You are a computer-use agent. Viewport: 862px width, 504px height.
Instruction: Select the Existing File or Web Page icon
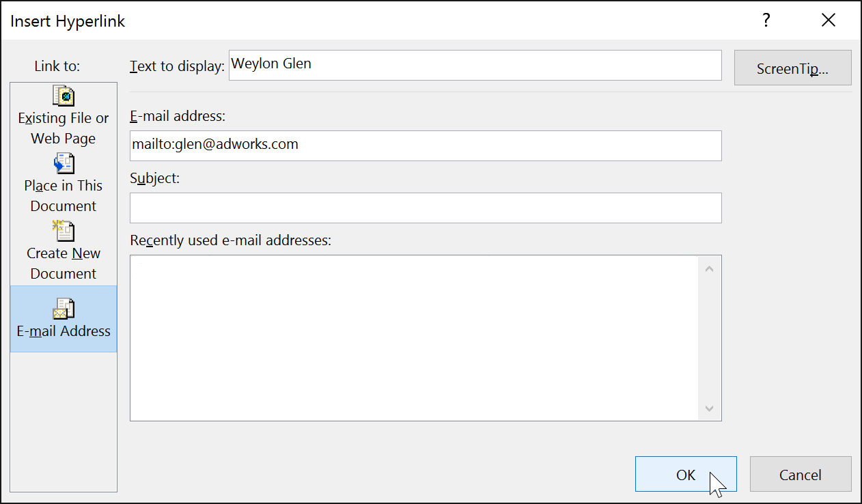[x=64, y=96]
